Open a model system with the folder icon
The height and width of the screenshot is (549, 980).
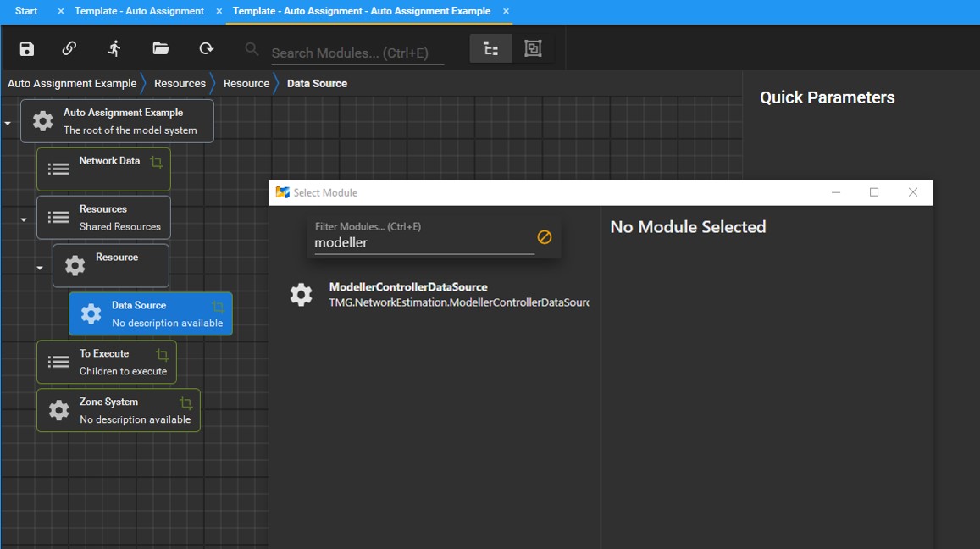pyautogui.click(x=161, y=48)
